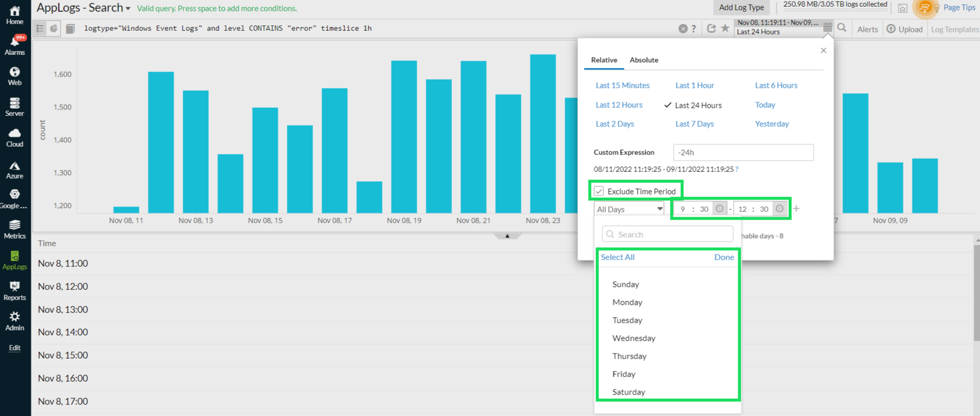The image size is (980, 416).
Task: Click the Add Log Type button
Action: tap(741, 7)
